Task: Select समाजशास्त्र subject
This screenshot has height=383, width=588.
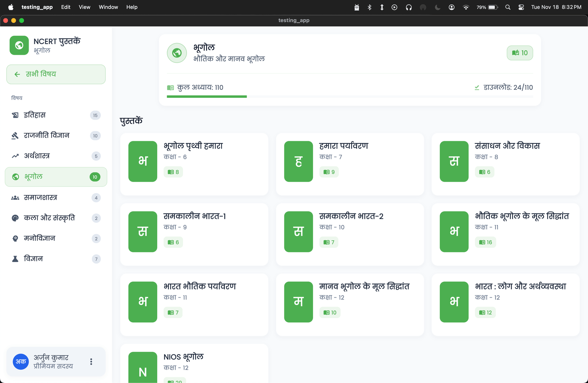Action: pos(56,198)
